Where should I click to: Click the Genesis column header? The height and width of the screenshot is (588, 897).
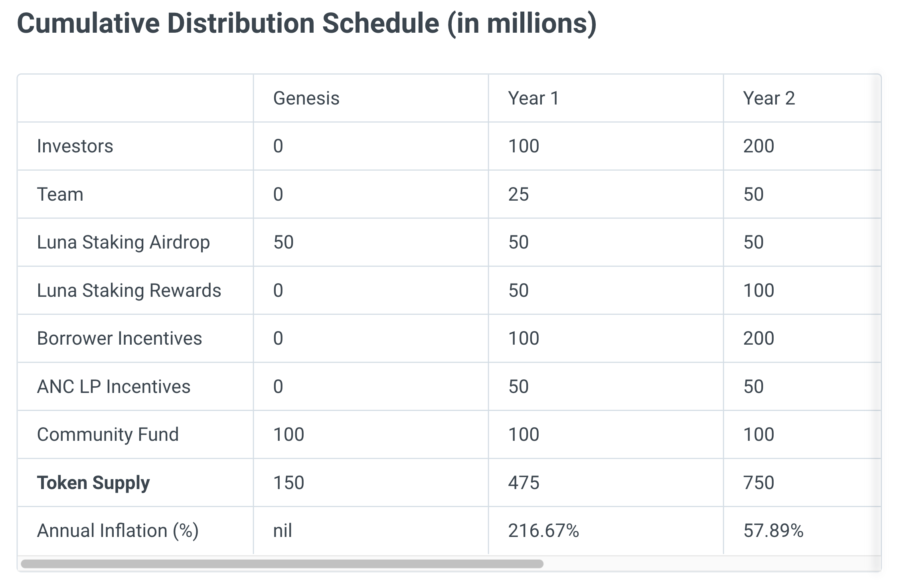pos(306,98)
